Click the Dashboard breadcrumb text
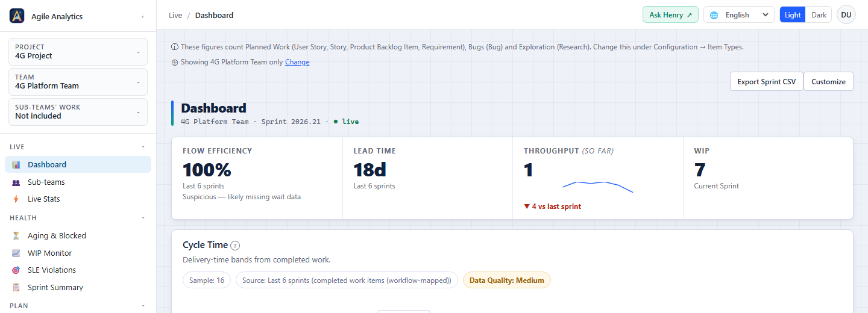 (x=214, y=15)
